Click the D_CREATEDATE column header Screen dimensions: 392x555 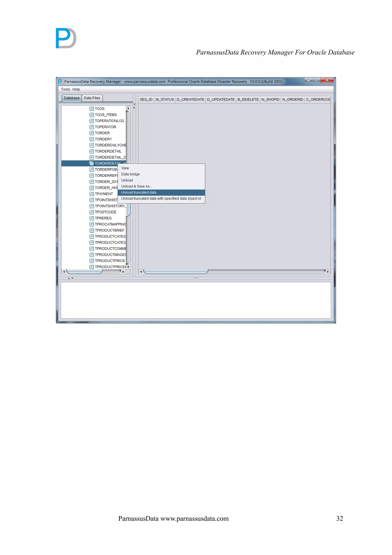190,99
